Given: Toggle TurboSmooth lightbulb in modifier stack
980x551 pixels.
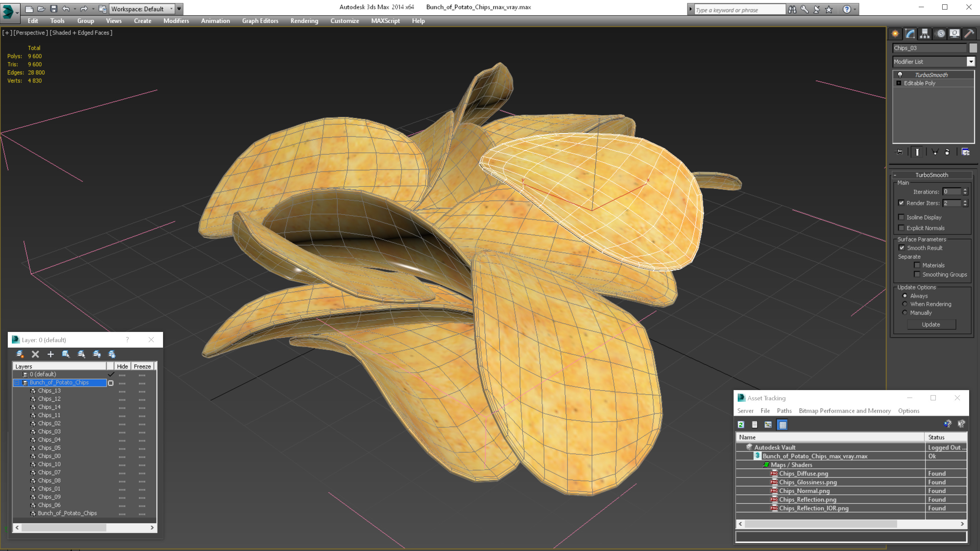Looking at the screenshot, I should [x=900, y=74].
